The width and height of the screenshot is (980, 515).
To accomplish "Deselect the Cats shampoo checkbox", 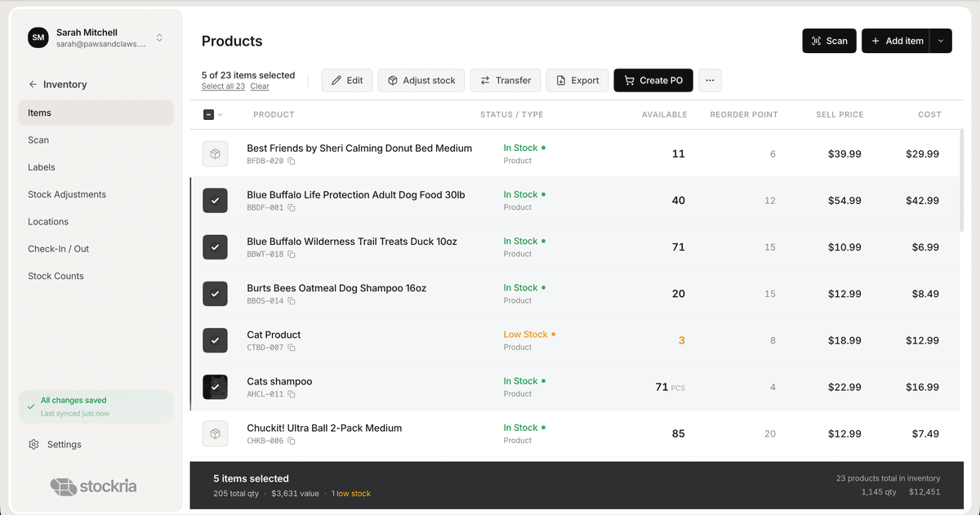I will click(215, 387).
